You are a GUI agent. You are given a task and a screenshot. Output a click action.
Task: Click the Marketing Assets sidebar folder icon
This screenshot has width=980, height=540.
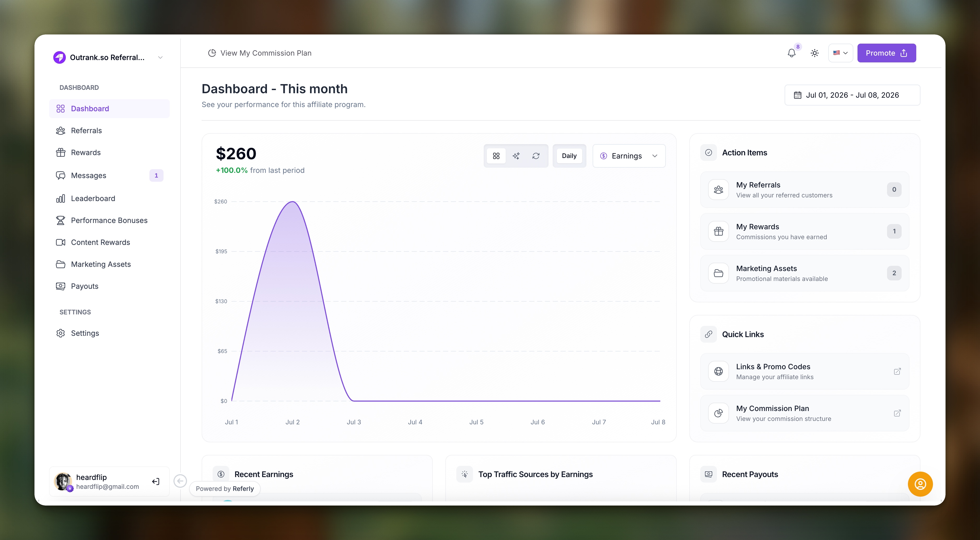pyautogui.click(x=61, y=264)
